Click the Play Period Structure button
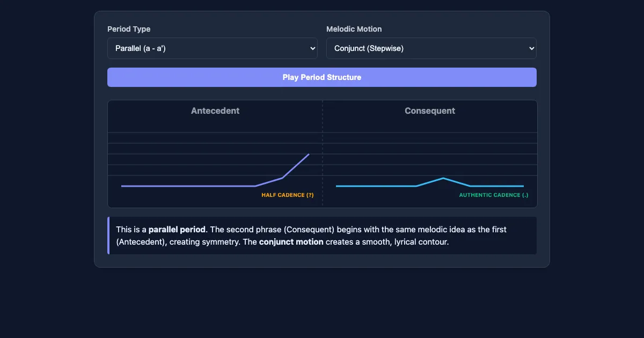 pyautogui.click(x=322, y=77)
